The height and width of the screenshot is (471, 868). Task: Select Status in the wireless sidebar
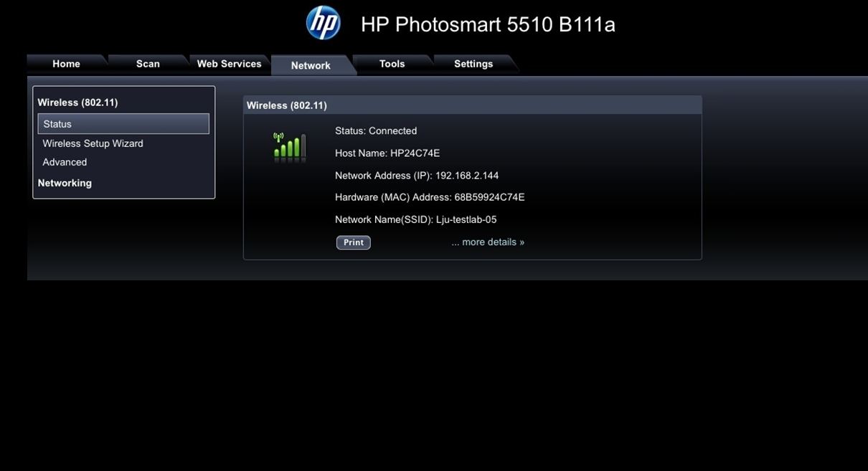[x=123, y=124]
